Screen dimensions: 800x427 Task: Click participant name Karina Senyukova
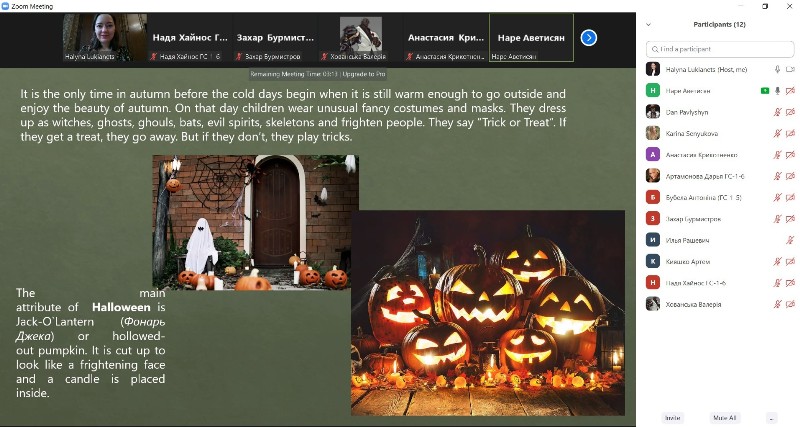(691, 134)
